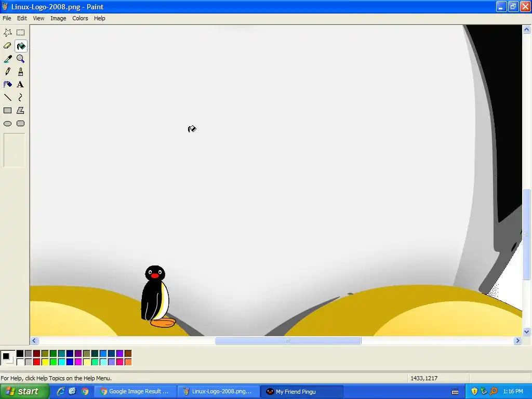Switch to Linux-Logo-2008.png taskbar button
The width and height of the screenshot is (532, 399).
click(219, 392)
